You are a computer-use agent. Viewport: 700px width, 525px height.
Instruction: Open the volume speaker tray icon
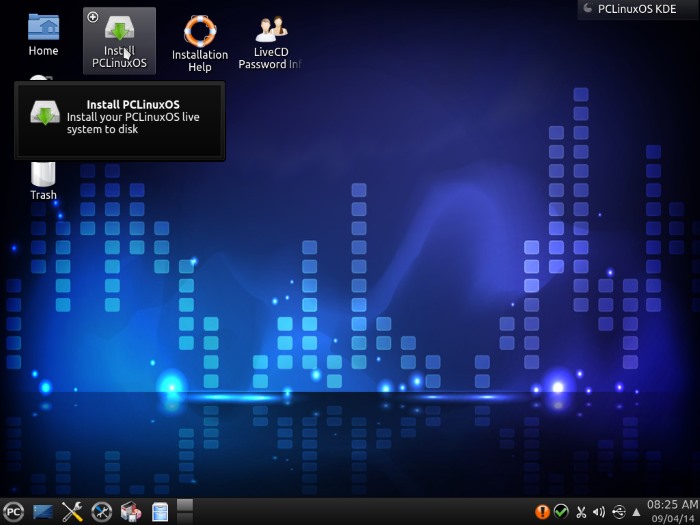[599, 512]
